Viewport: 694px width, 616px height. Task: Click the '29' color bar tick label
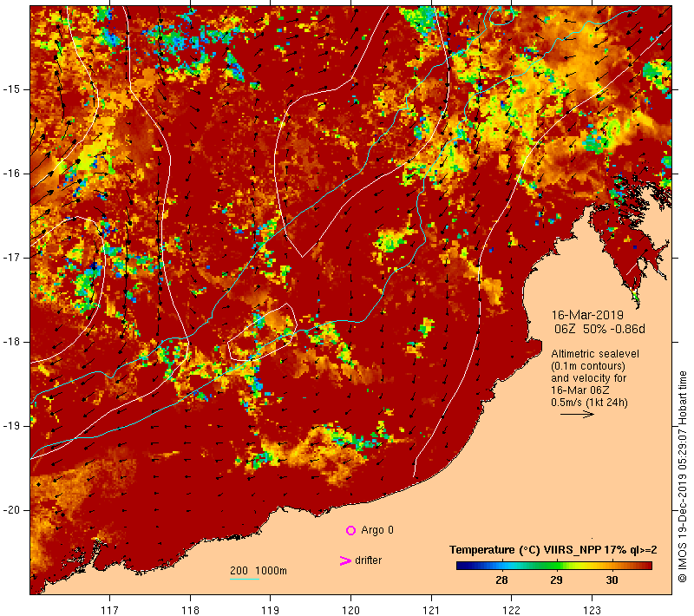[556, 580]
